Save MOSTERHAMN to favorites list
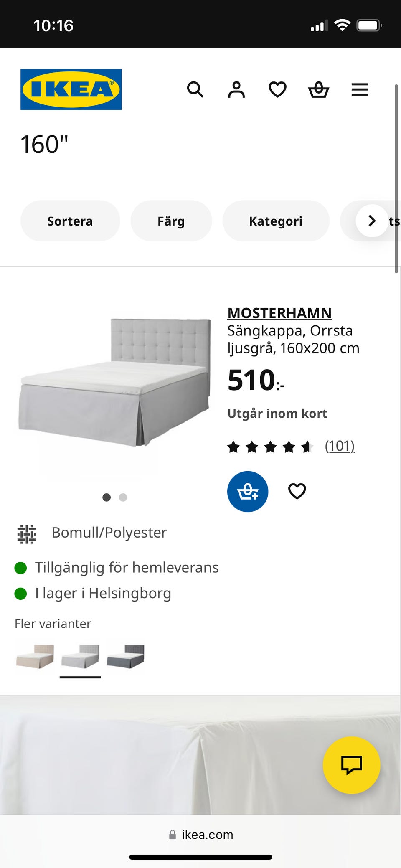401x868 pixels. (x=297, y=491)
